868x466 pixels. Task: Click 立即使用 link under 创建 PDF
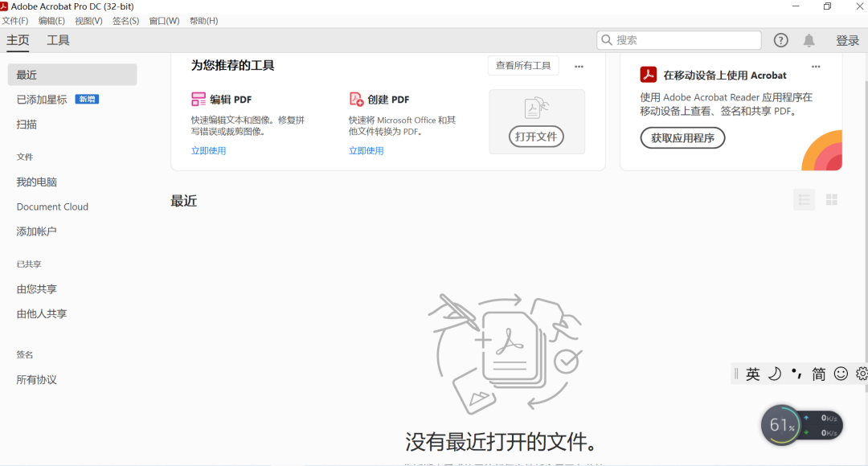coord(366,150)
